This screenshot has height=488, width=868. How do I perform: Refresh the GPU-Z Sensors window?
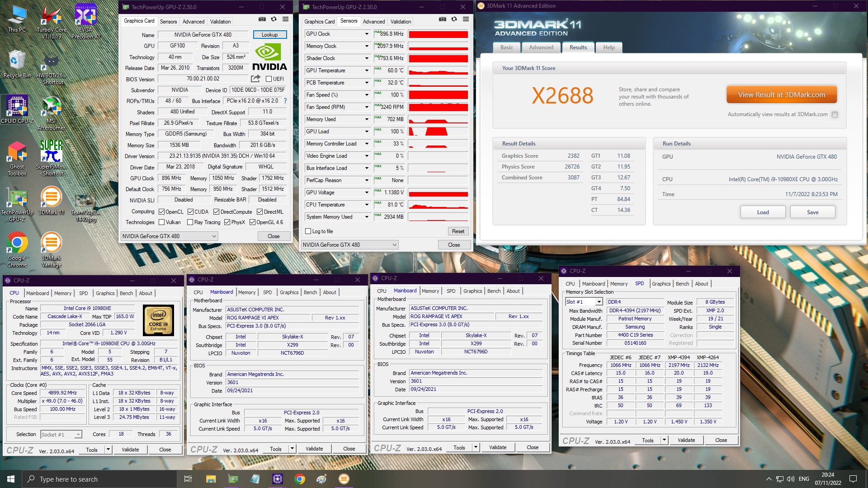454,19
